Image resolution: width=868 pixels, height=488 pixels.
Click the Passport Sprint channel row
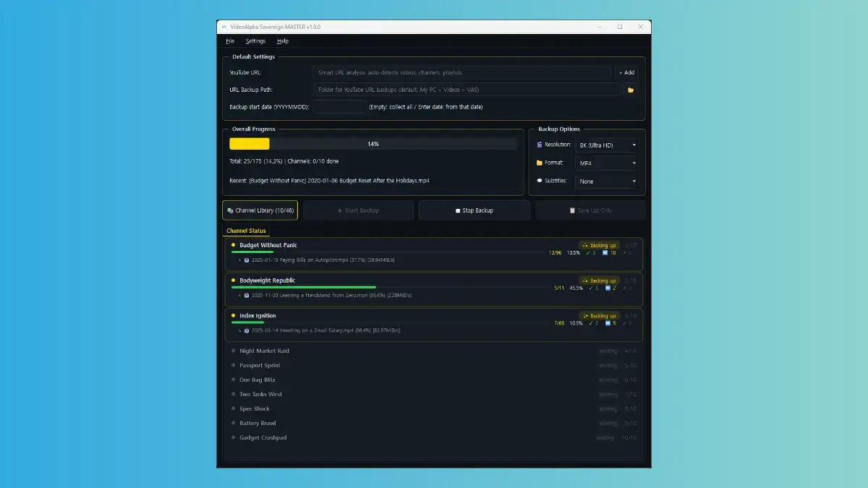[434, 365]
